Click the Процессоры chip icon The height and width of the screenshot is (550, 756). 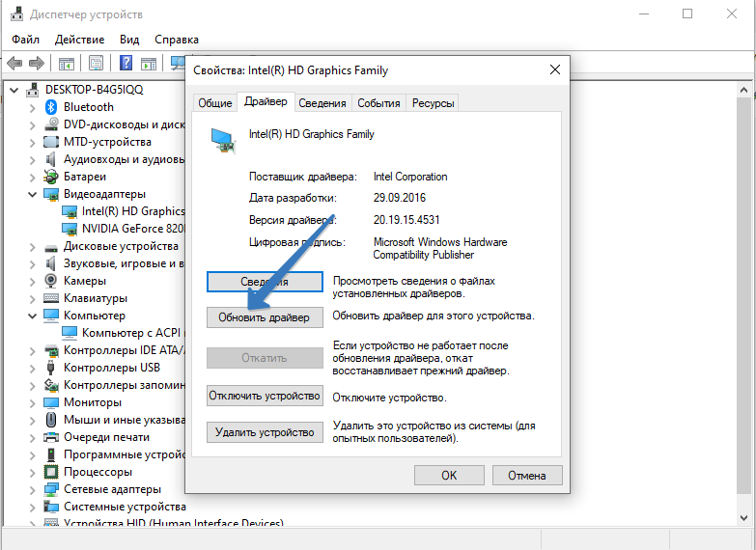point(51,472)
